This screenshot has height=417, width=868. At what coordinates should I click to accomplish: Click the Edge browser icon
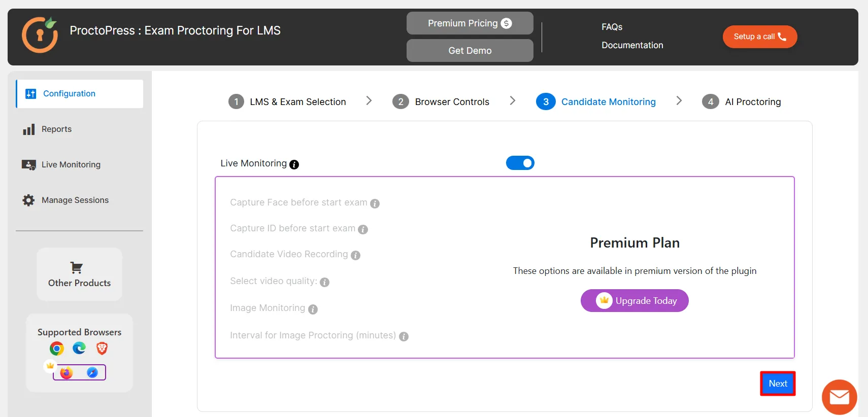[x=79, y=348]
